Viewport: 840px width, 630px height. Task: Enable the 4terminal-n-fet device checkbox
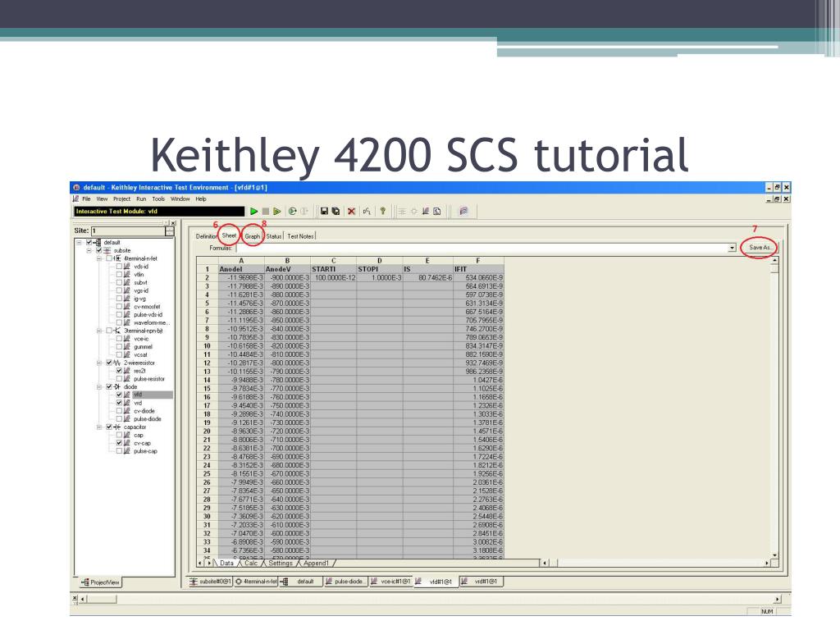109,258
